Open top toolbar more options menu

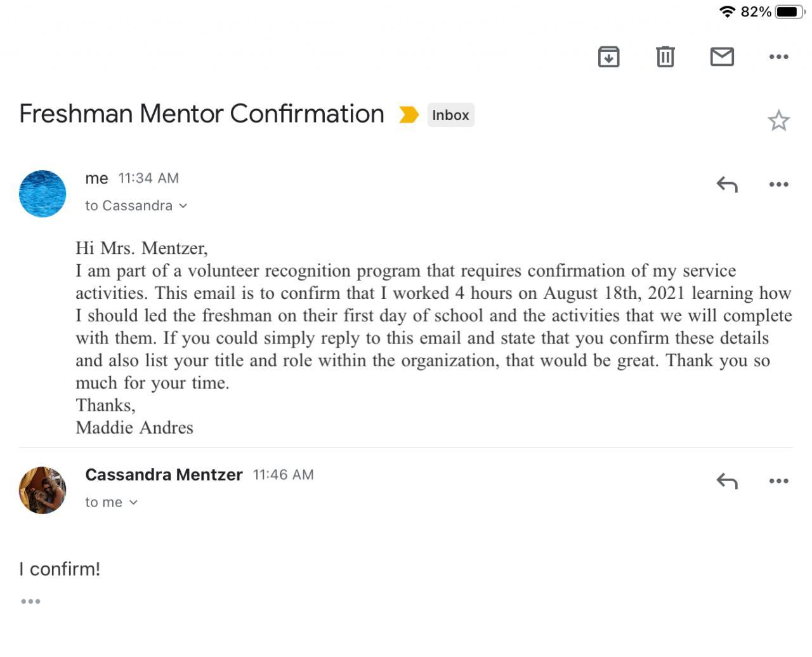(x=778, y=57)
